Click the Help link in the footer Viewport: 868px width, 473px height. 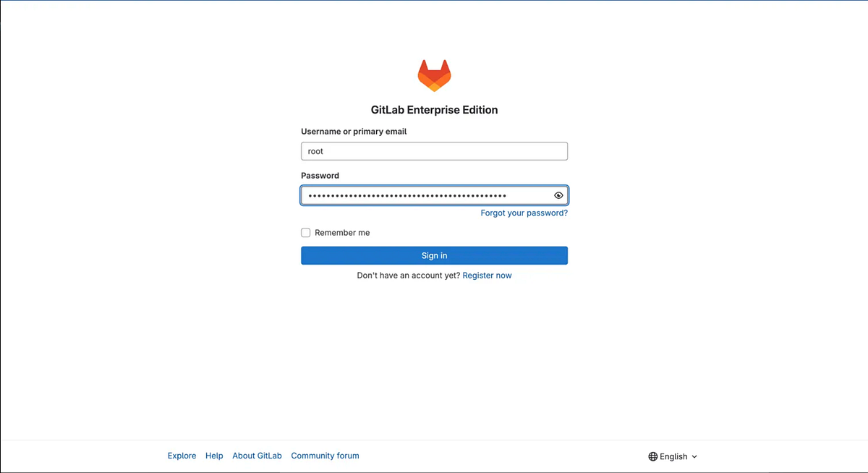[x=214, y=456]
